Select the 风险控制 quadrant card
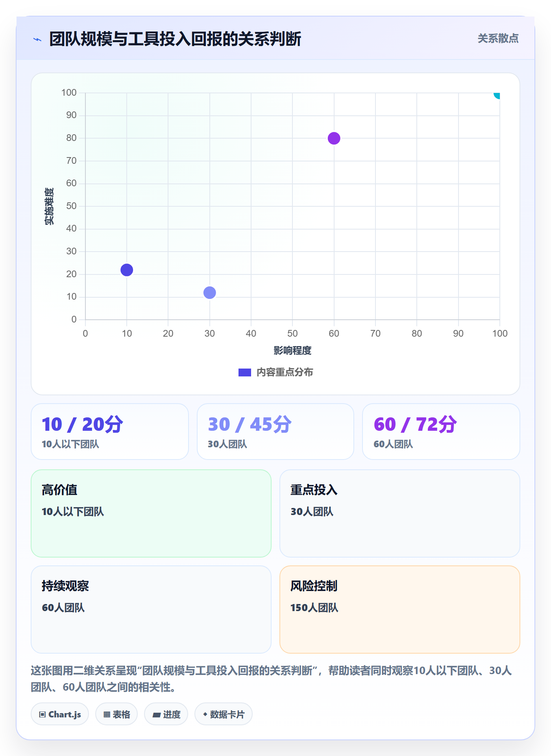 (x=400, y=610)
